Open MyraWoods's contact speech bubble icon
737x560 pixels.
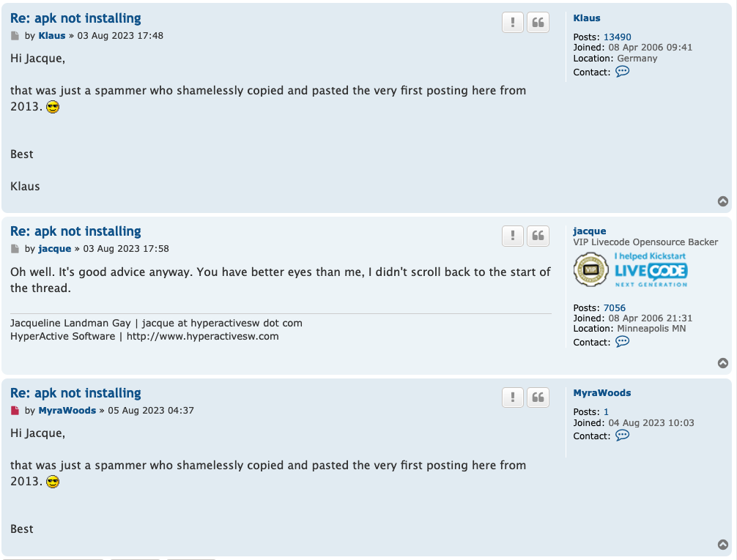tap(622, 436)
